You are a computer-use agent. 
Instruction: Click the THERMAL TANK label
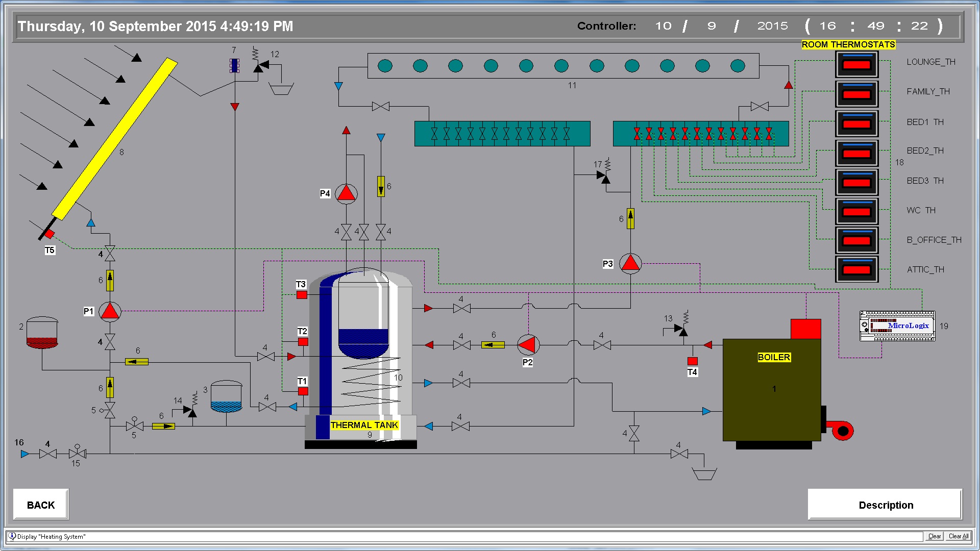(x=364, y=425)
